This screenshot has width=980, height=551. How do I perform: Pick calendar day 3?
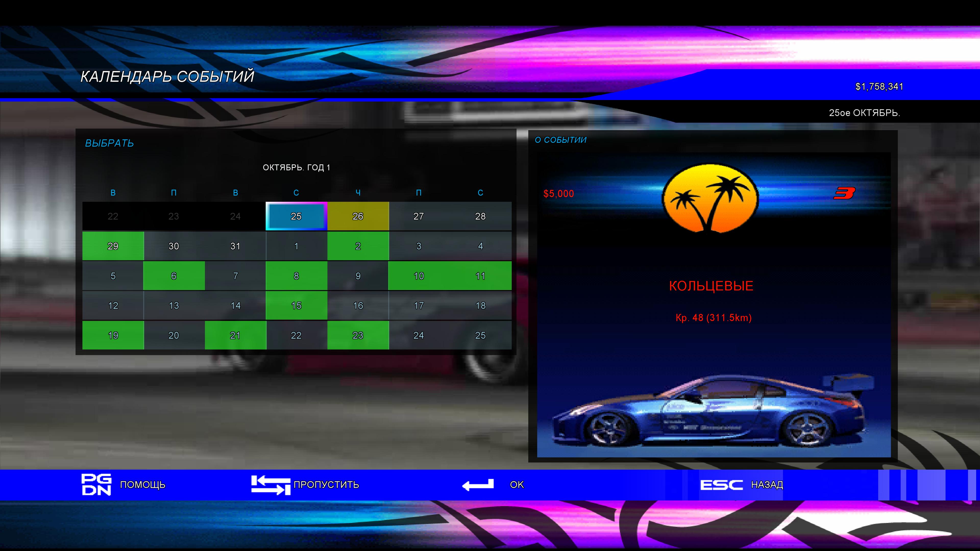[419, 246]
